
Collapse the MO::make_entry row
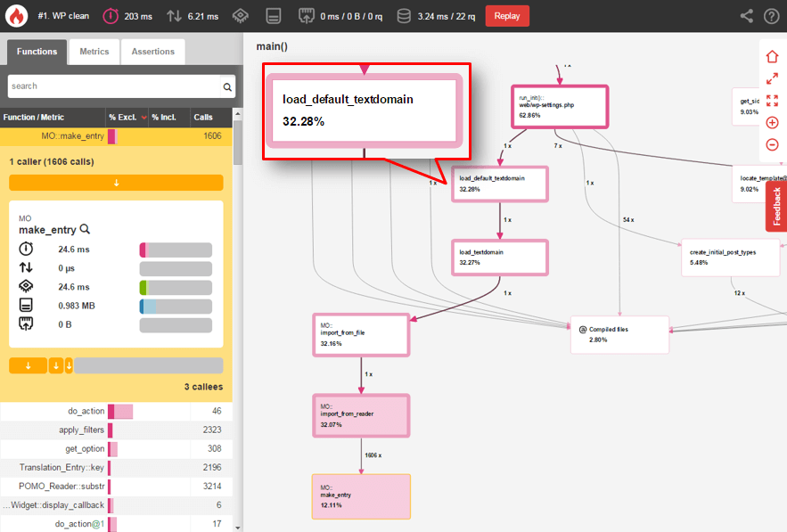click(116, 136)
